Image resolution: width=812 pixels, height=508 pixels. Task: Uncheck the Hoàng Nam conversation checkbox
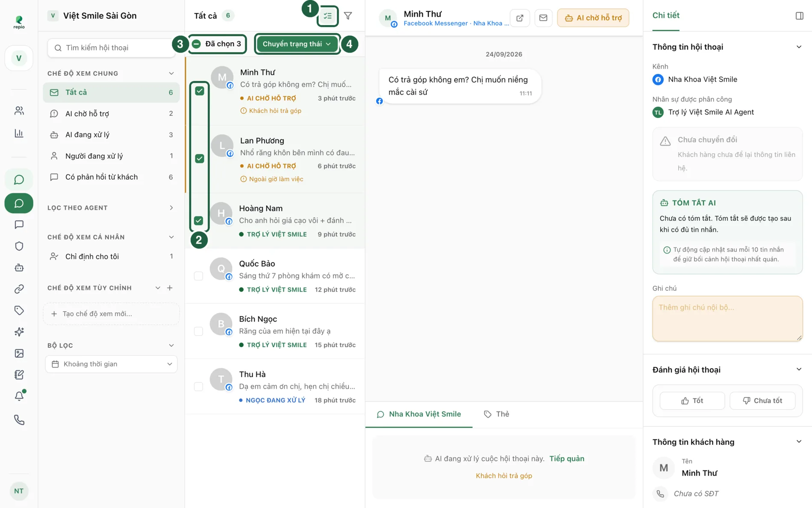[x=198, y=221]
